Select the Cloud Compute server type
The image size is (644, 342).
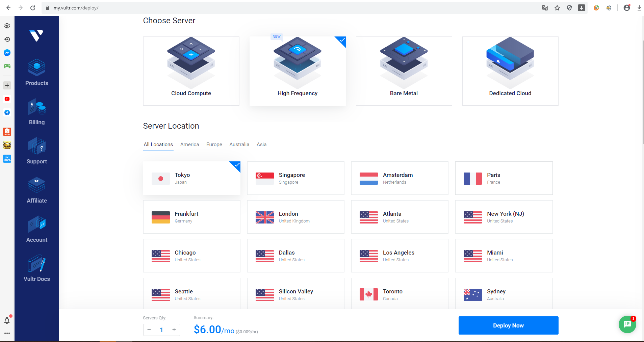click(x=191, y=71)
